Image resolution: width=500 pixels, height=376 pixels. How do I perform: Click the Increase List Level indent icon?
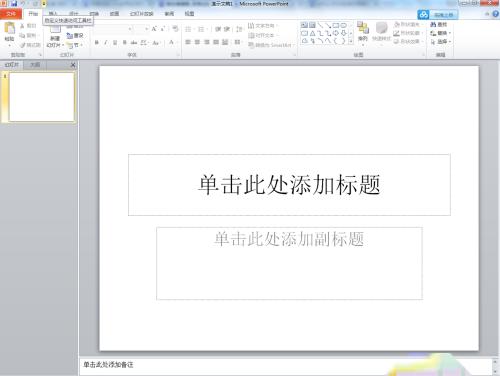[227, 29]
